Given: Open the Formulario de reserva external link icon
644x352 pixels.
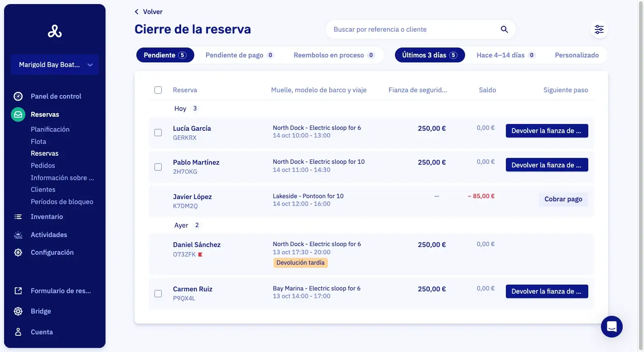Looking at the screenshot, I should coord(18,291).
